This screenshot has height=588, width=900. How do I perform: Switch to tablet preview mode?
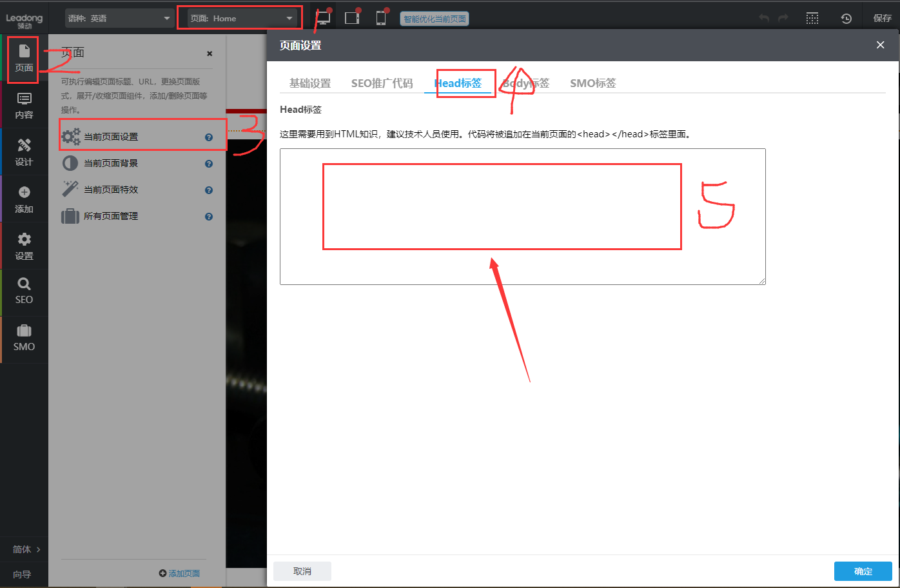352,17
